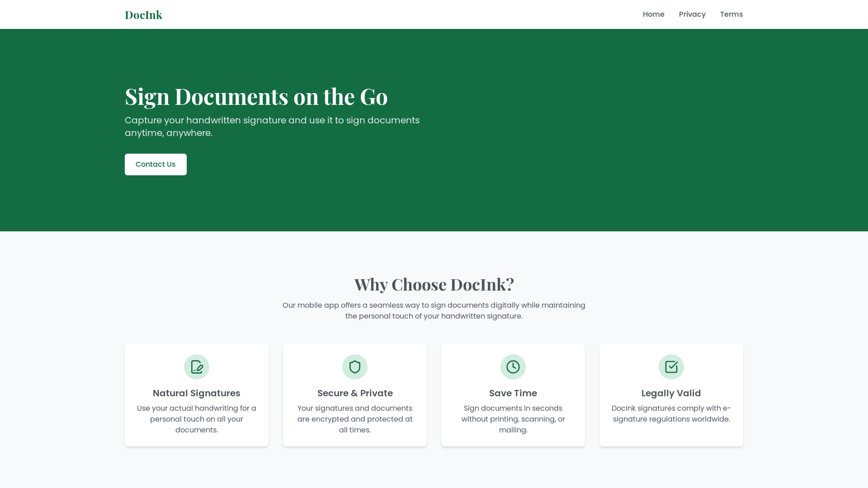This screenshot has width=868, height=488.
Task: Click the clock Save Time icon
Action: click(513, 367)
